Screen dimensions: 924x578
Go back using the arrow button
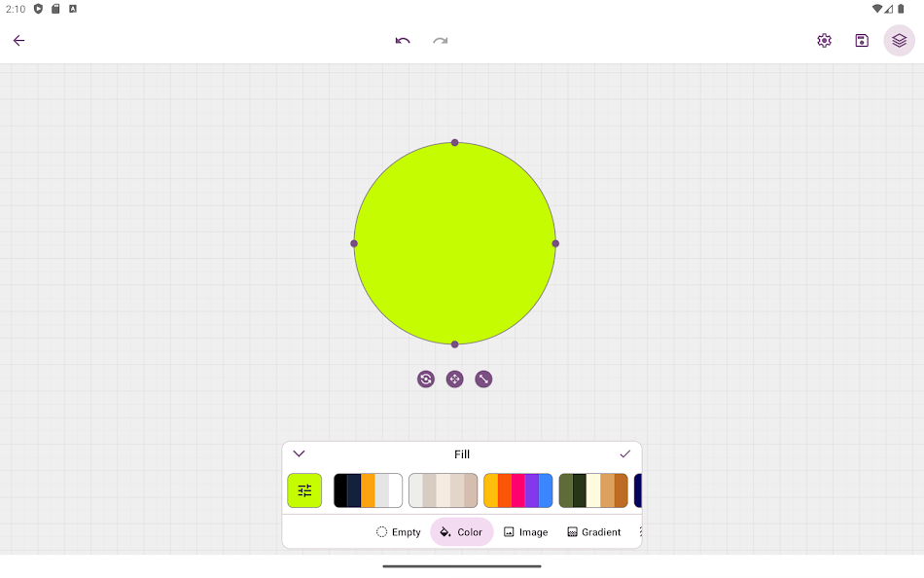(18, 40)
